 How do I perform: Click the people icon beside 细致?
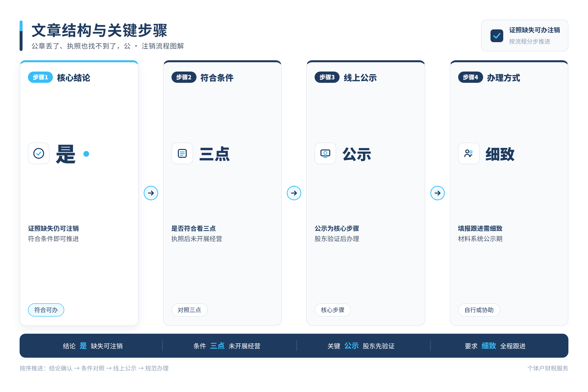tap(469, 153)
